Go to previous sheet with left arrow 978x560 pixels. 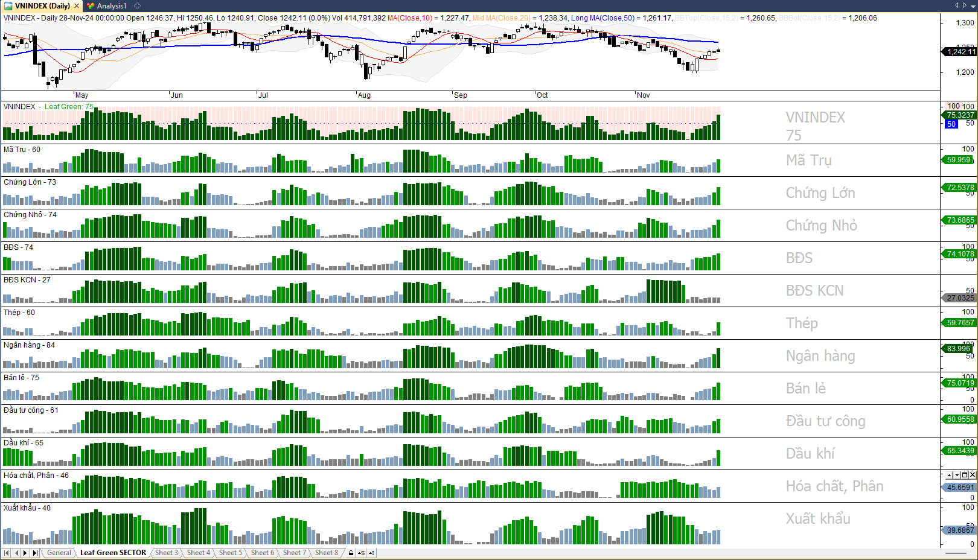16,553
